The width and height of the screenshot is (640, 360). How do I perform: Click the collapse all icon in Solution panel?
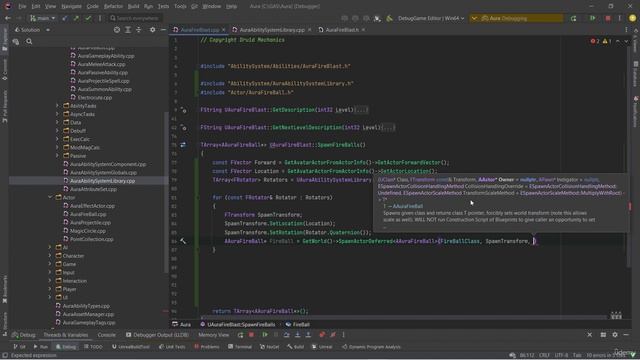pos(139,30)
